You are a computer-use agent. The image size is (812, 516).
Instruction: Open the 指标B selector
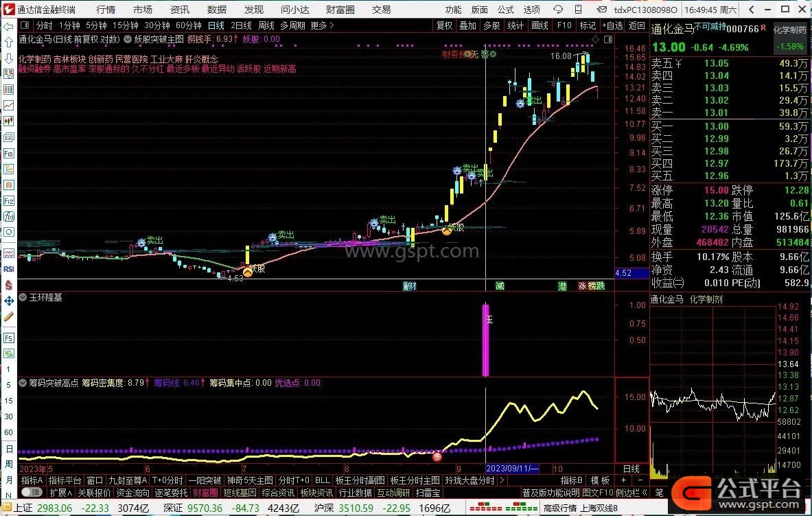click(572, 480)
